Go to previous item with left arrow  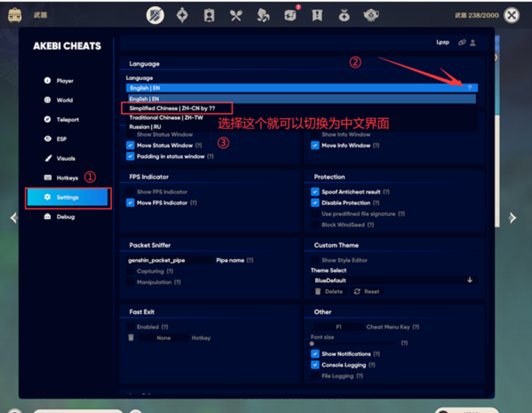pyautogui.click(x=14, y=218)
